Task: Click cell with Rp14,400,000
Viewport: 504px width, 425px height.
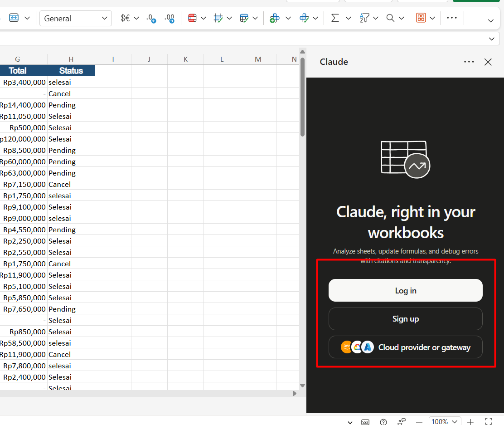Action: (24, 105)
